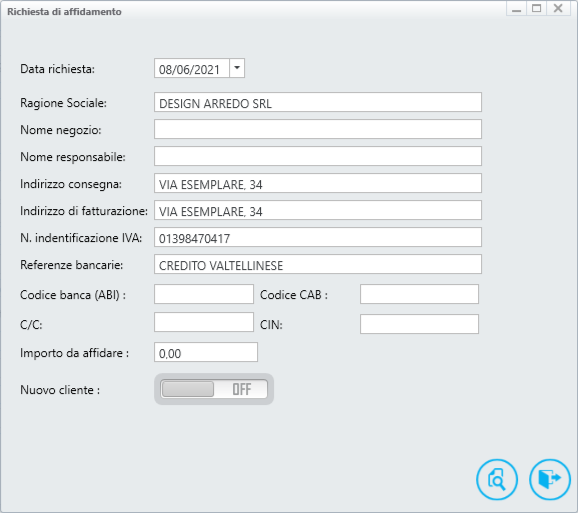Click the Data richiesta date field
The width and height of the screenshot is (578, 513).
[192, 68]
